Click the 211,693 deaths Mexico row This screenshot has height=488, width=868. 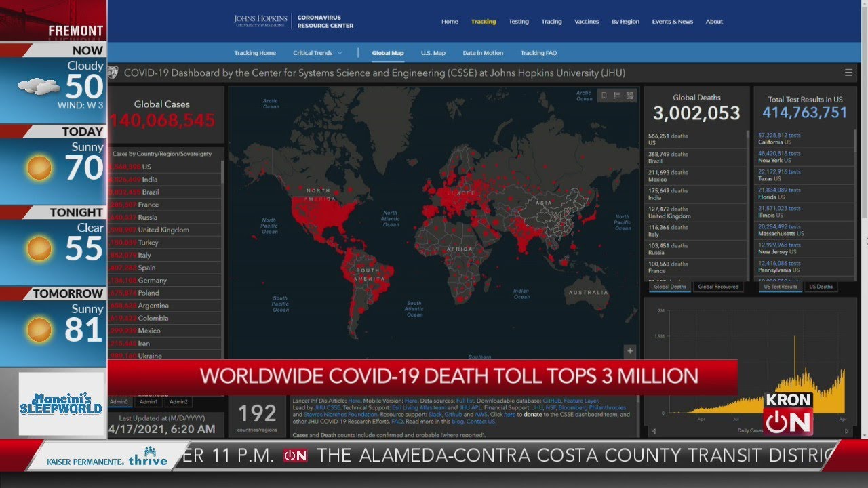696,176
